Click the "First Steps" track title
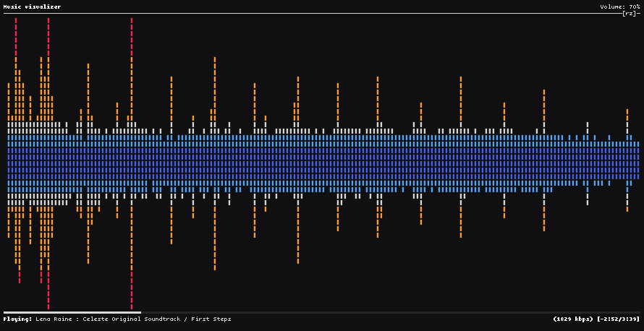 [x=211, y=319]
